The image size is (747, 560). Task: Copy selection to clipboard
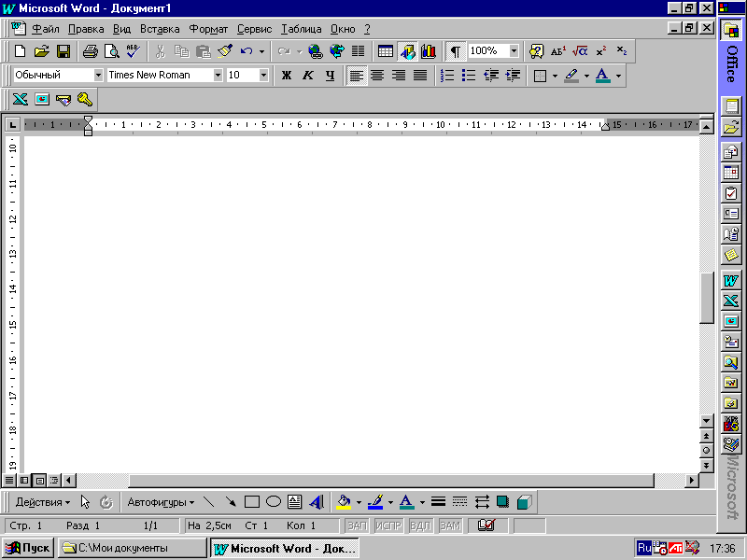click(181, 51)
